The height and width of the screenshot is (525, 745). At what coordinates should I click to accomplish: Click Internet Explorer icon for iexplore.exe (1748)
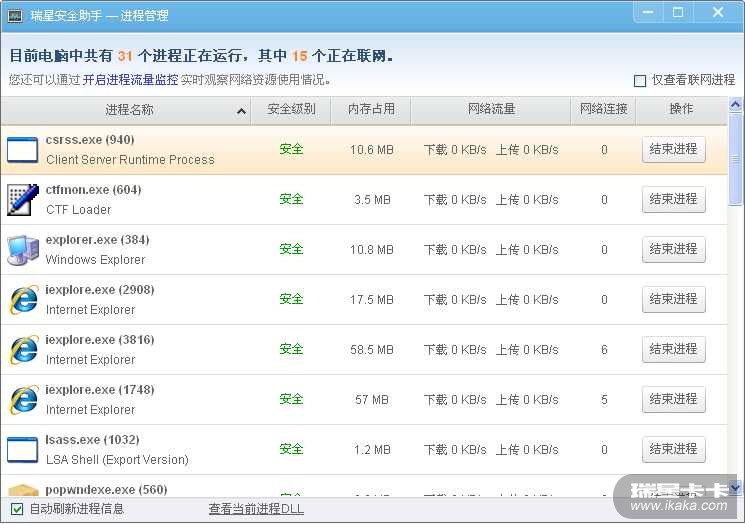click(x=22, y=400)
